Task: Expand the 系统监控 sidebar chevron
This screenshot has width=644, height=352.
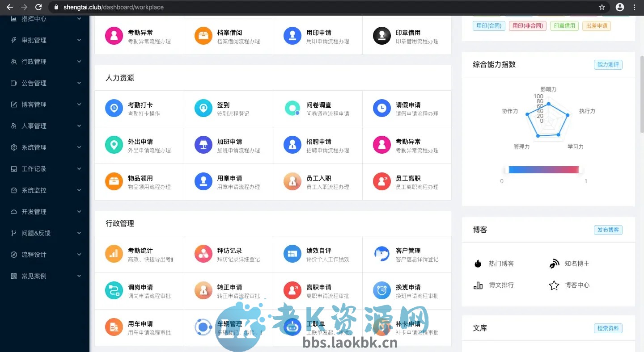Action: point(79,190)
